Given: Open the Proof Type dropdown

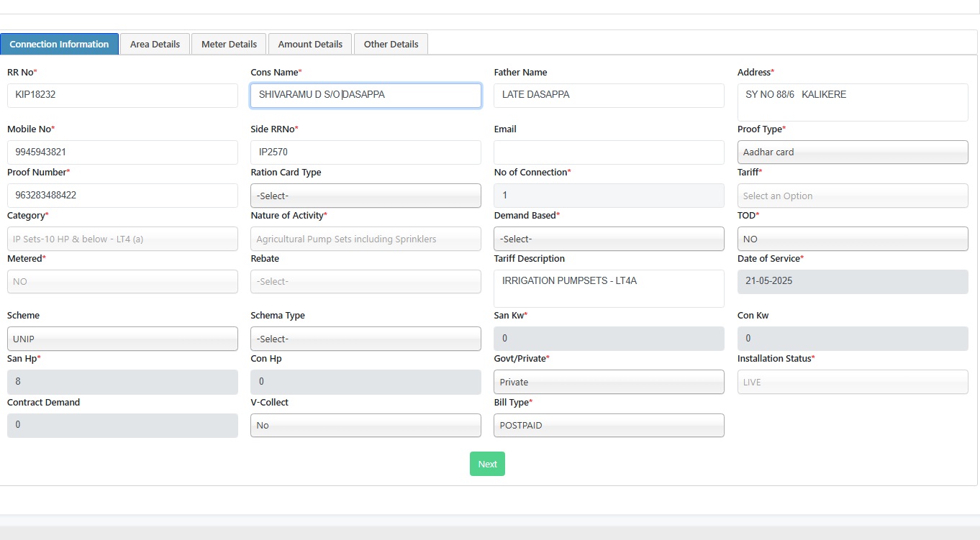Looking at the screenshot, I should point(852,152).
